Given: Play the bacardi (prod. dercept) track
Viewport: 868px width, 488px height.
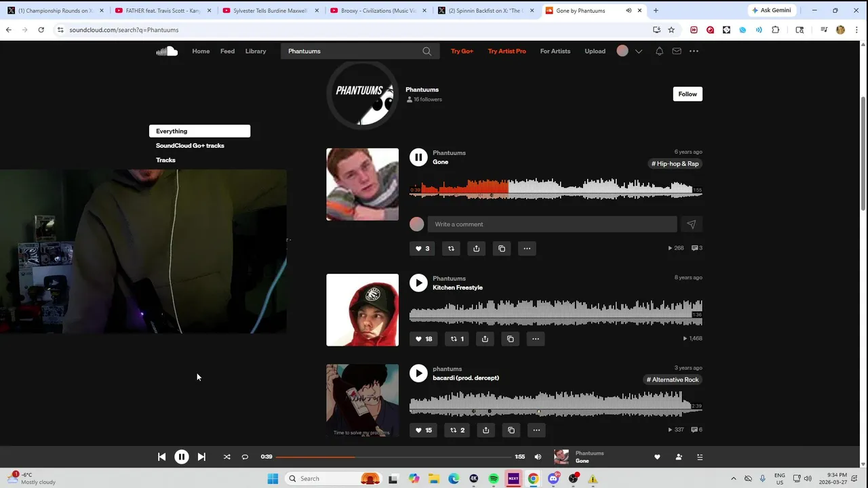Looking at the screenshot, I should point(418,373).
